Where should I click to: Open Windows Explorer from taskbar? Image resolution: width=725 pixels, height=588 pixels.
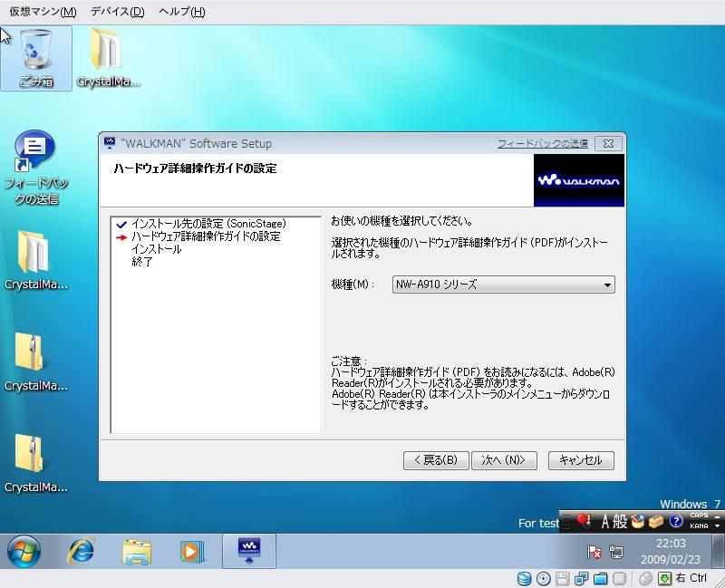(x=137, y=552)
